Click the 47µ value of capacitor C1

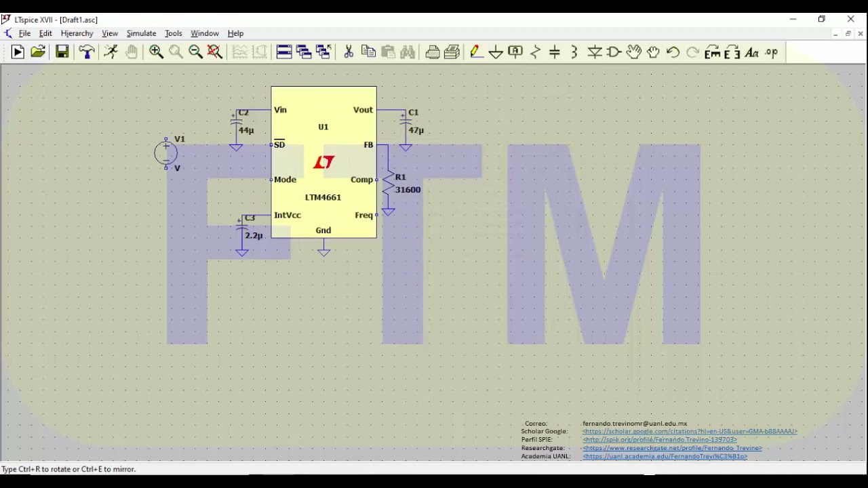pyautogui.click(x=416, y=130)
